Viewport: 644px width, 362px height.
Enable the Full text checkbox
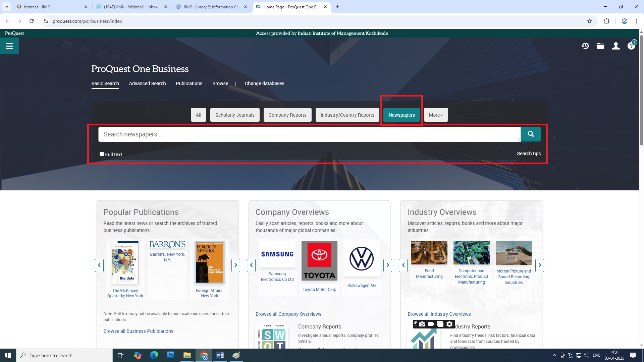pos(102,154)
